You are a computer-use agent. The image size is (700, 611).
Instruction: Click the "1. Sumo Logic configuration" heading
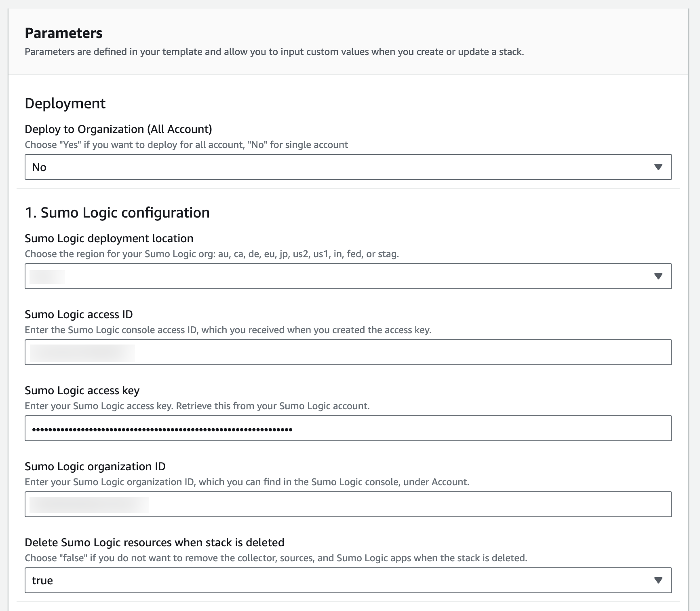coord(117,213)
